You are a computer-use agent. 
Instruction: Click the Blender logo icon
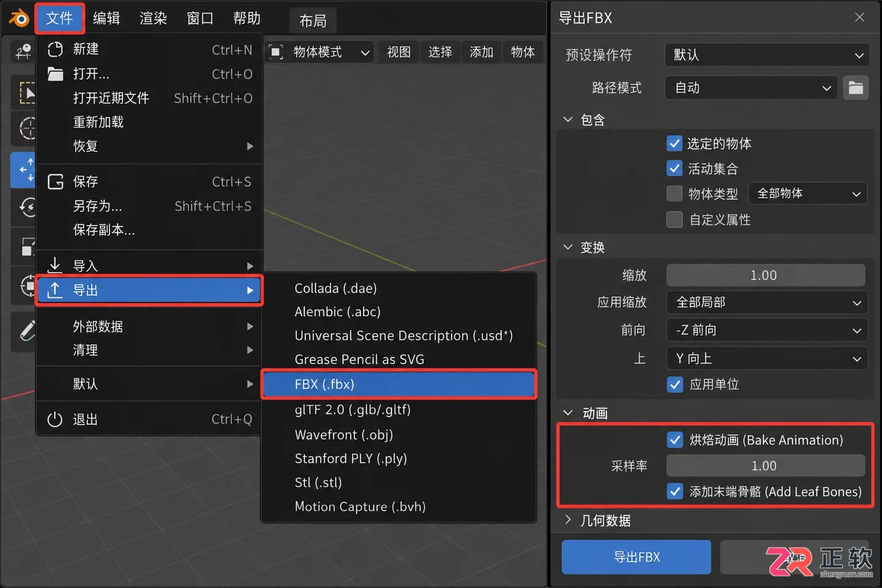point(18,18)
